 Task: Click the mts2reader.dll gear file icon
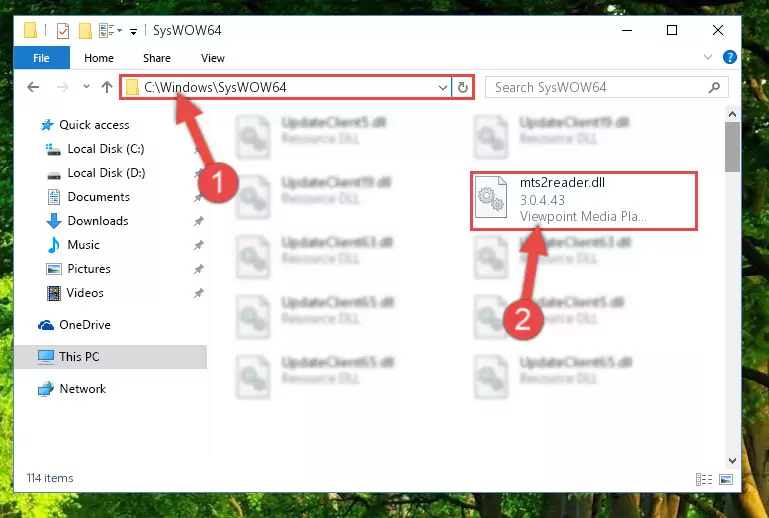pos(491,198)
